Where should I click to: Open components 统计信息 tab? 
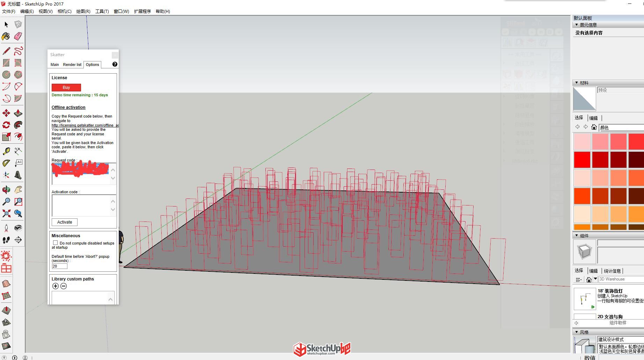pos(612,271)
